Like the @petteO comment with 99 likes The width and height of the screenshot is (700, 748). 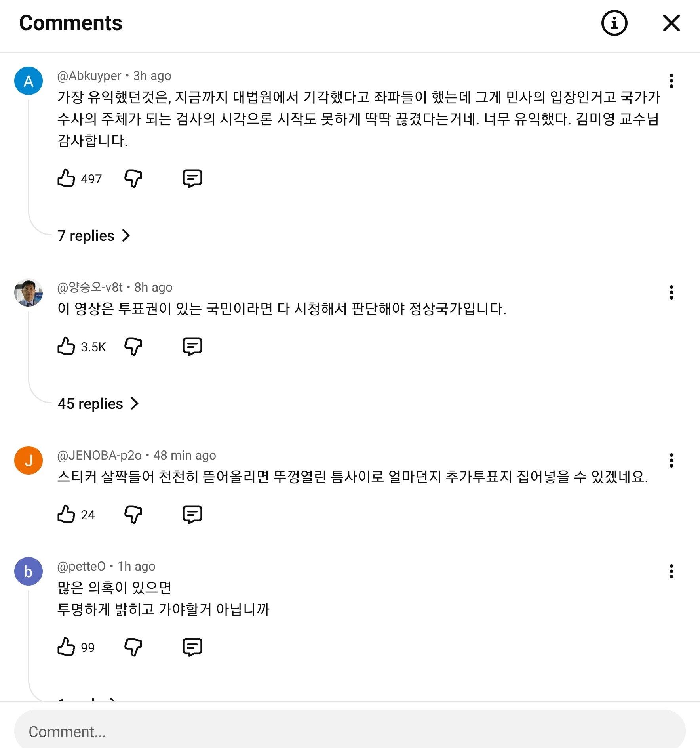click(x=66, y=647)
